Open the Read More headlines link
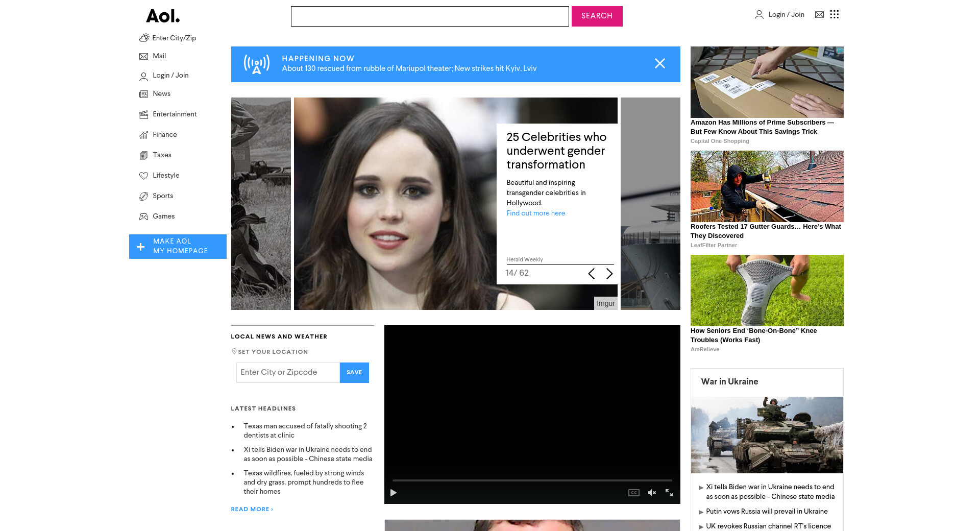Viewport: 980px width, 531px height. point(252,509)
